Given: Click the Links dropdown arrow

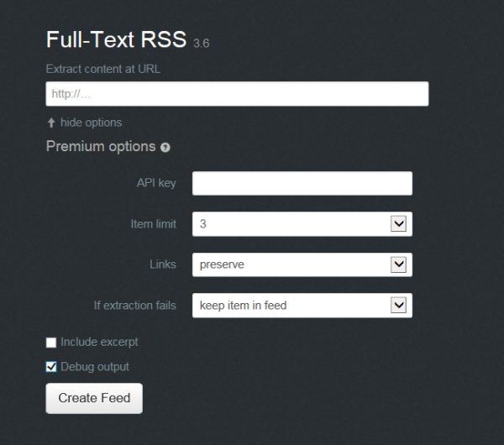Looking at the screenshot, I should (x=399, y=264).
